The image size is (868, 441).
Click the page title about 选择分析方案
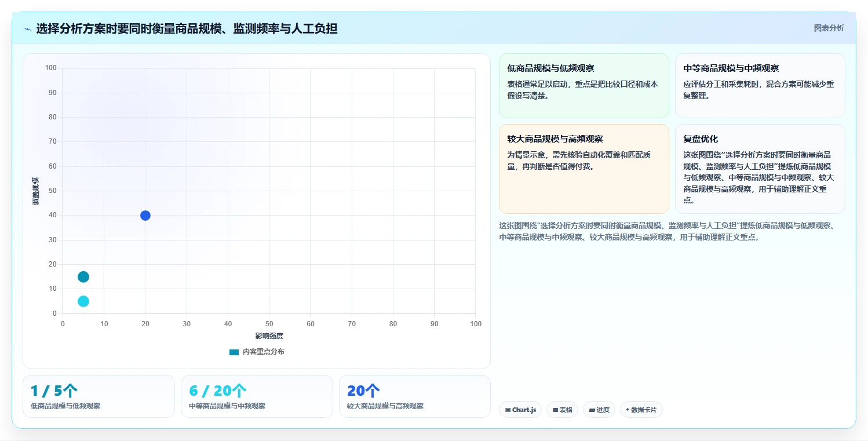point(187,28)
